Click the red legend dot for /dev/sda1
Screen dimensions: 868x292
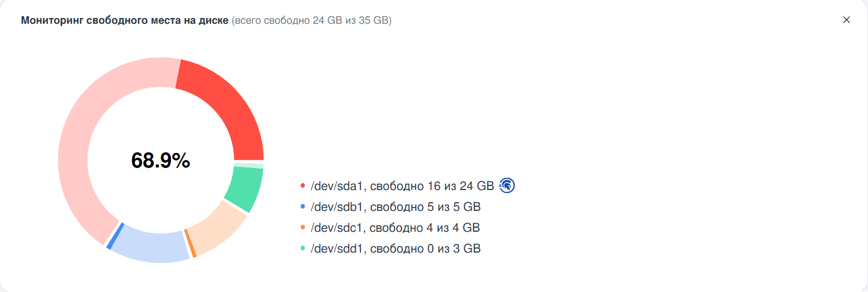(302, 186)
